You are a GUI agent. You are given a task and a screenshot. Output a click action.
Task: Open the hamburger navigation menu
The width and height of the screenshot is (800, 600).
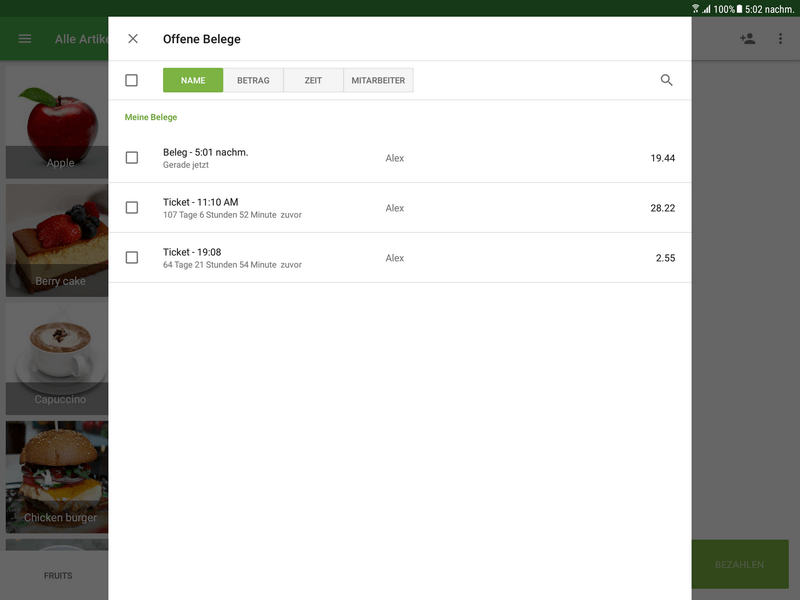tap(25, 39)
